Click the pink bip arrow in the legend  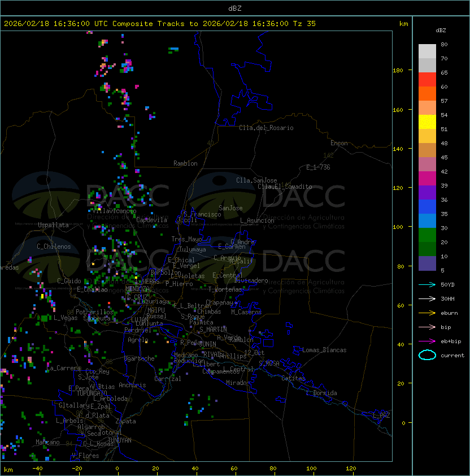[427, 327]
